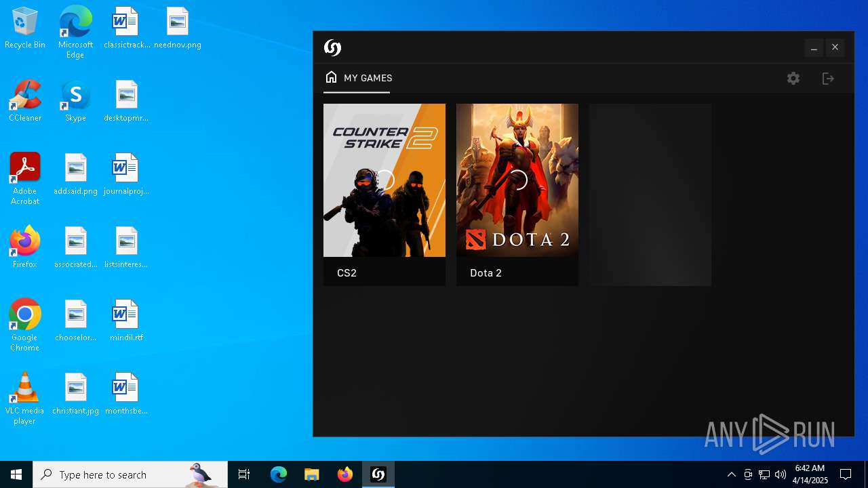Image resolution: width=868 pixels, height=488 pixels.
Task: Click the taskbar clock and date
Action: (x=810, y=474)
